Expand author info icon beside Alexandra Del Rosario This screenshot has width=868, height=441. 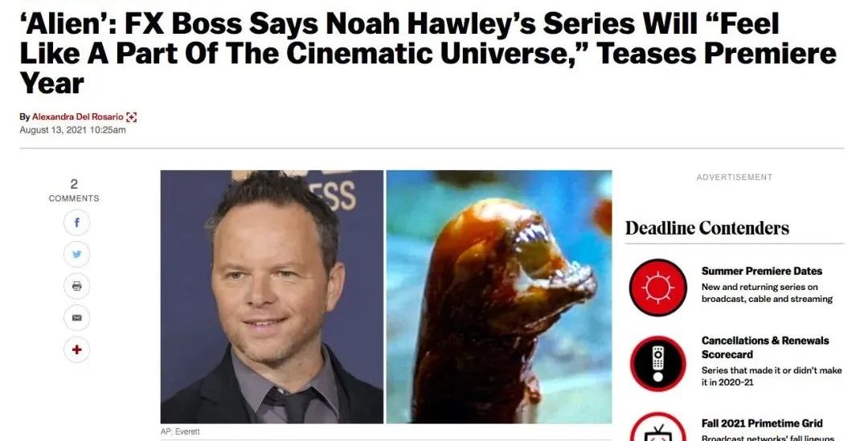pos(131,117)
